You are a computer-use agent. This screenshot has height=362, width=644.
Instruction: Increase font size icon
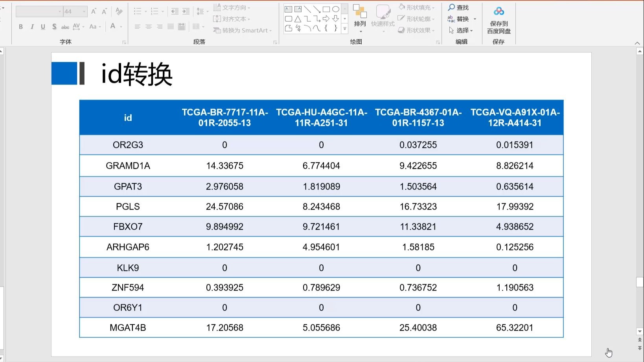[94, 11]
